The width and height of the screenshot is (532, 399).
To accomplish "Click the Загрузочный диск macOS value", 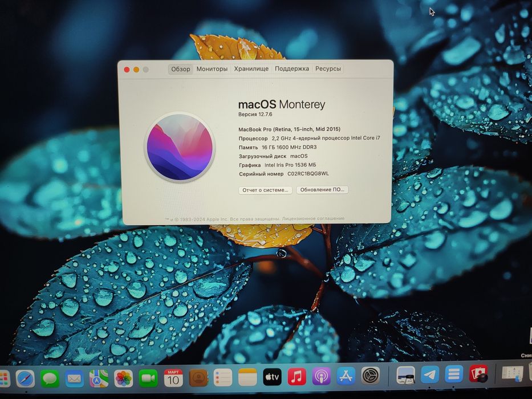I will (299, 156).
